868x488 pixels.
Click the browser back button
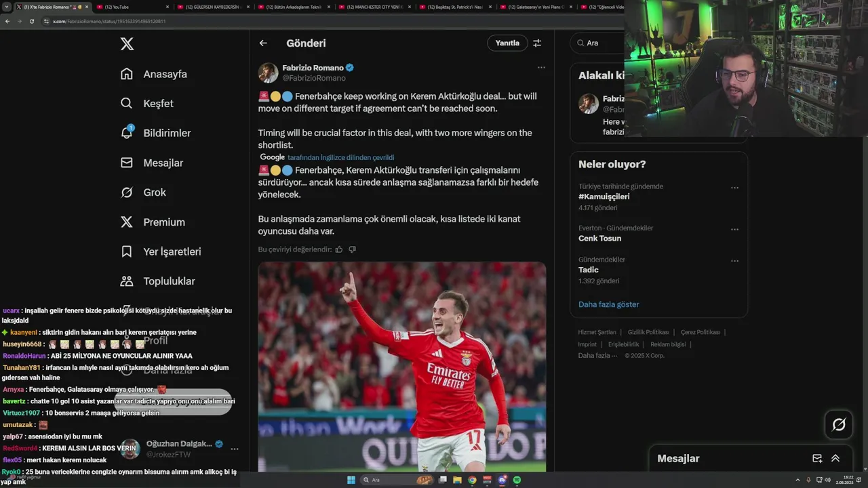tap(7, 21)
